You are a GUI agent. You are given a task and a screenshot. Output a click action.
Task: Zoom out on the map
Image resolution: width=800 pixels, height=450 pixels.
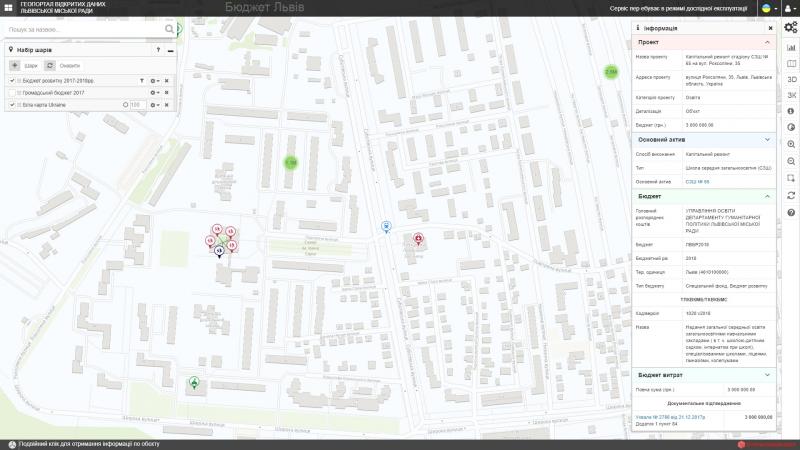click(791, 161)
